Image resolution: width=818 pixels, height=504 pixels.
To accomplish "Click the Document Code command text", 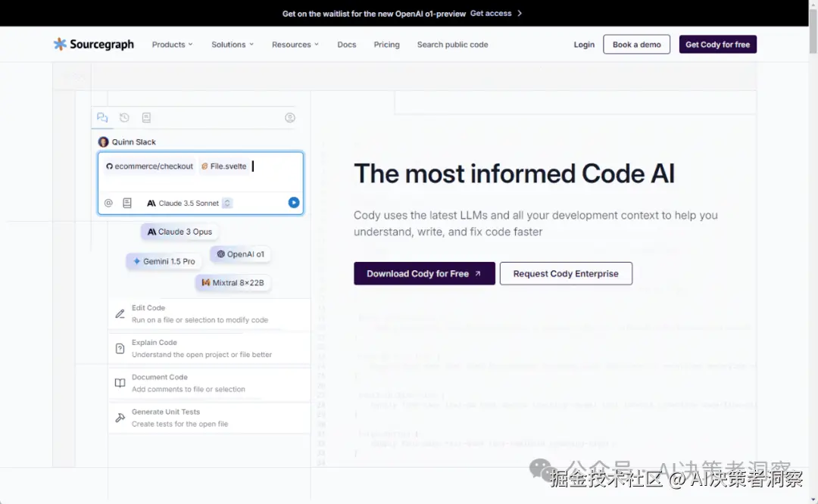I will tap(159, 378).
